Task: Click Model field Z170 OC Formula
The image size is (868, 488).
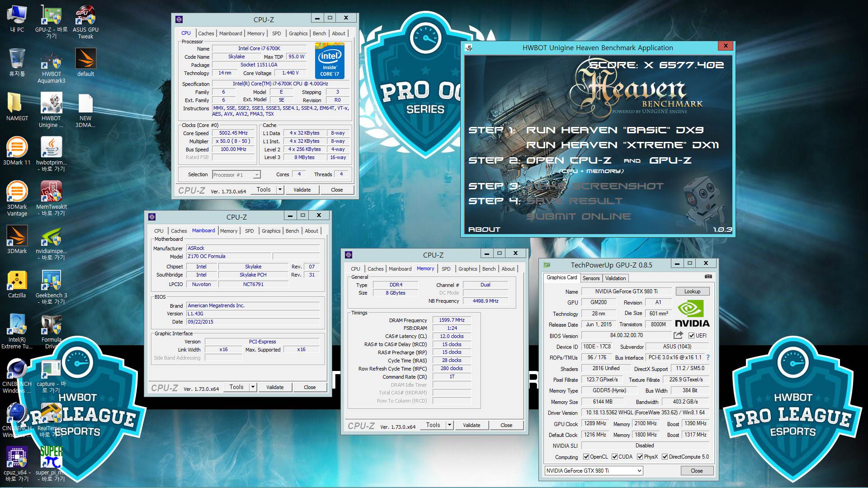Action: pos(229,257)
